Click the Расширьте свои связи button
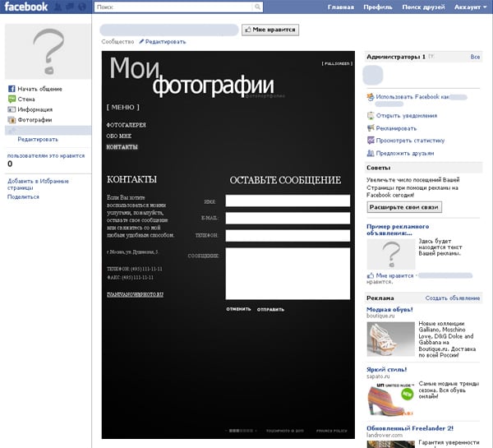The height and width of the screenshot is (448, 493). 404,207
